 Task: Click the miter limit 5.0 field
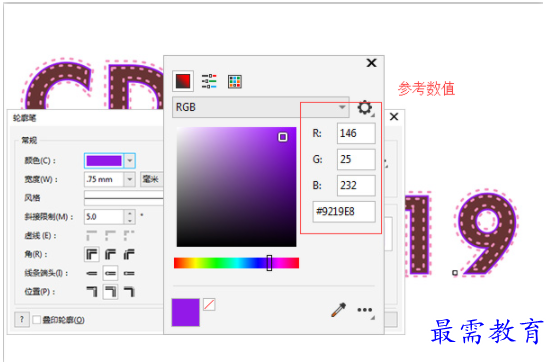point(104,217)
